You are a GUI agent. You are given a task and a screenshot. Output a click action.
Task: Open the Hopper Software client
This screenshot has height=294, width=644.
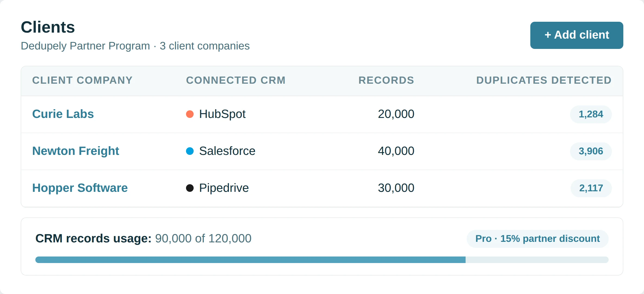point(80,188)
